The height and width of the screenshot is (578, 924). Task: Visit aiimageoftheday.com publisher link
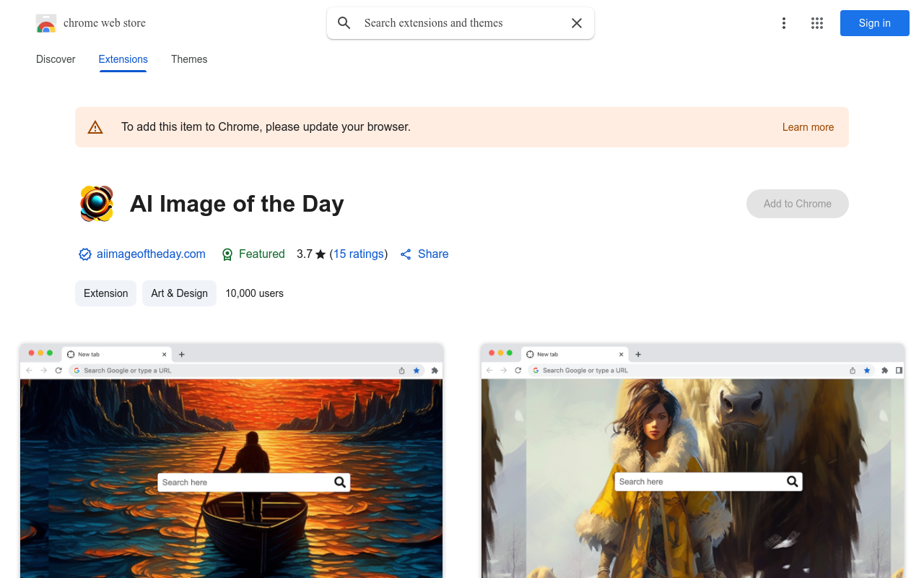[x=151, y=254]
